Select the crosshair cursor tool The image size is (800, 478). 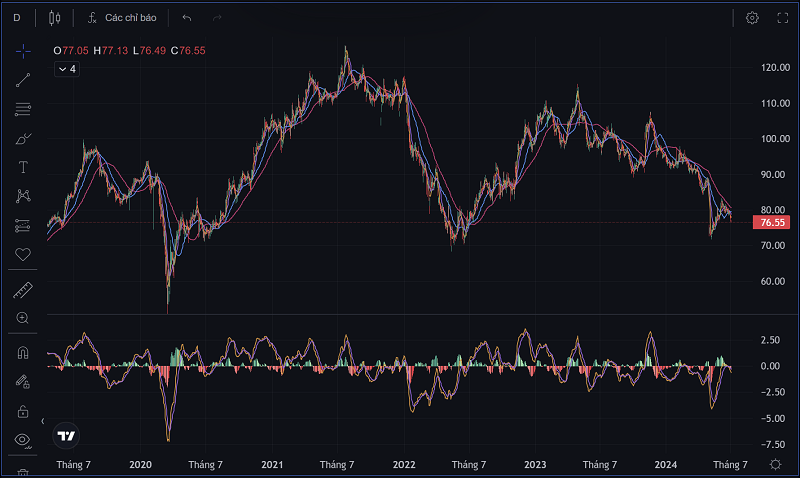click(x=22, y=51)
